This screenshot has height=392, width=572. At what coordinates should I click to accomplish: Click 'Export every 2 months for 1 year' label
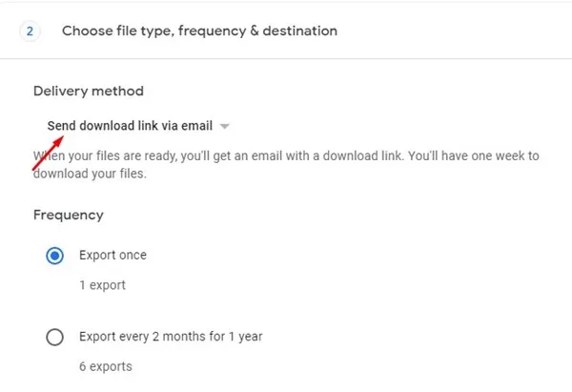(171, 336)
